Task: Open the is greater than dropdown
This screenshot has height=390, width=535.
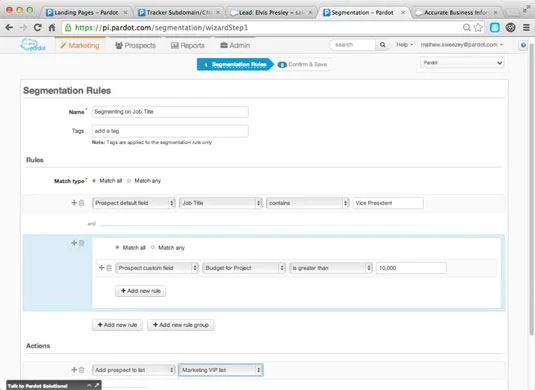Action: (331, 268)
